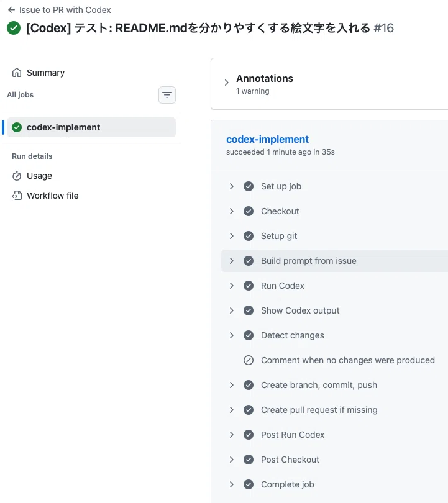Expand the Build prompt from issue step
The height and width of the screenshot is (503, 448).
231,261
